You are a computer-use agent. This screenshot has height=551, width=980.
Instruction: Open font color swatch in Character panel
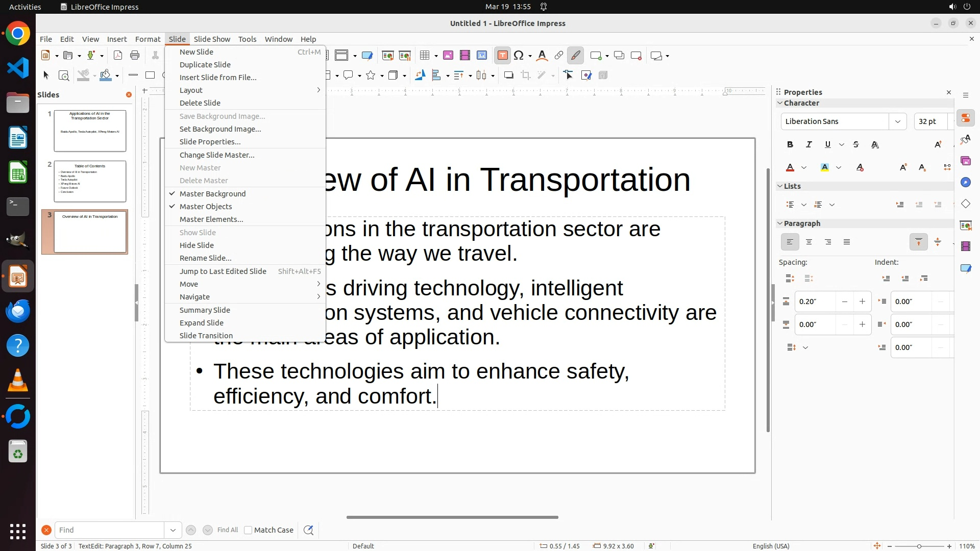tap(790, 168)
